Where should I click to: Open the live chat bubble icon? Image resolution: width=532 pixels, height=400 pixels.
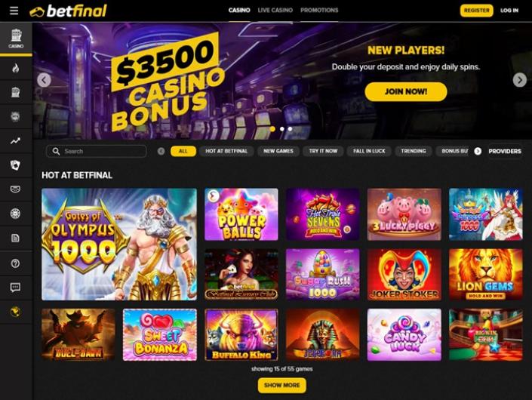(15, 288)
